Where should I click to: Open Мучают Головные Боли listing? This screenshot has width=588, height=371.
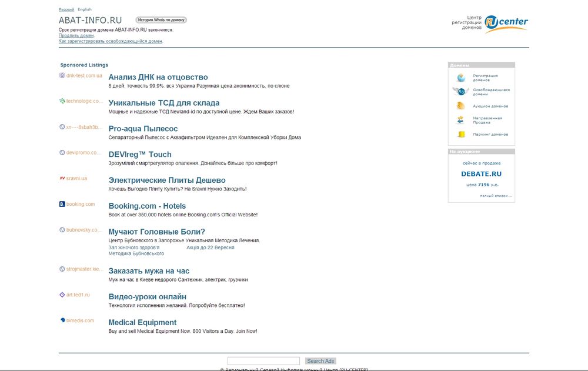pyautogui.click(x=157, y=232)
